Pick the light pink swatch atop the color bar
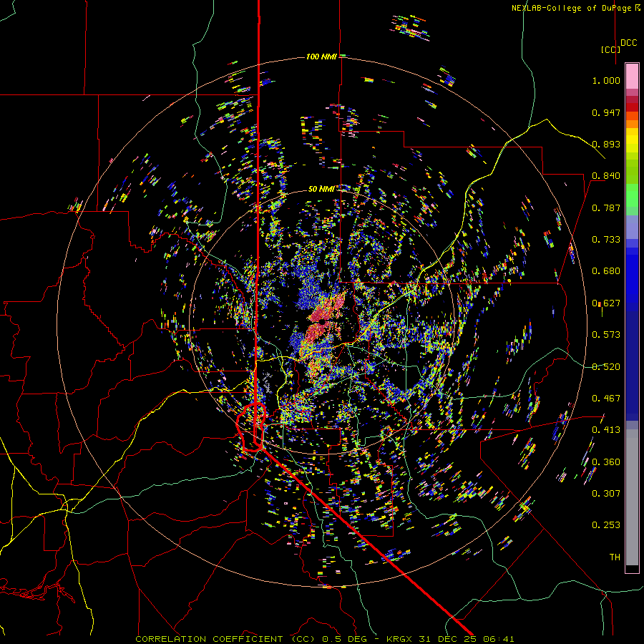 (x=632, y=76)
